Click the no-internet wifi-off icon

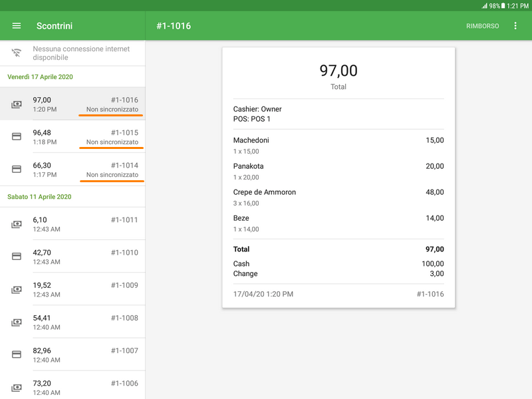click(17, 53)
